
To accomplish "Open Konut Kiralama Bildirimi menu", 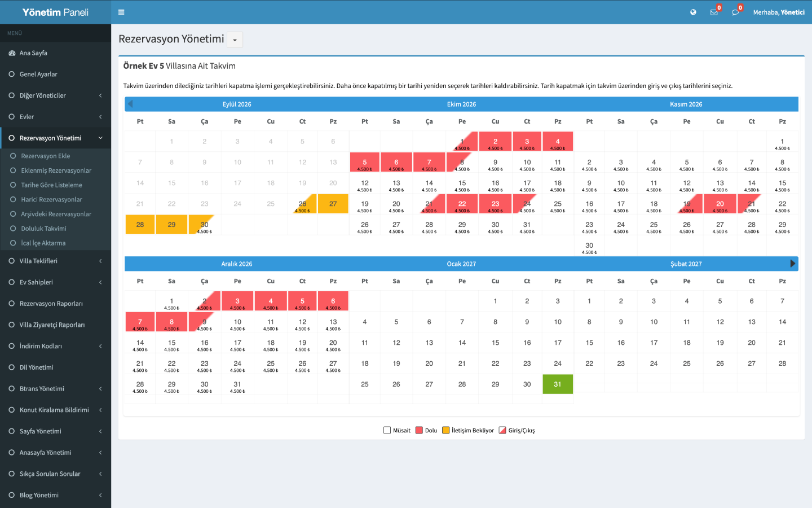I will (x=56, y=410).
